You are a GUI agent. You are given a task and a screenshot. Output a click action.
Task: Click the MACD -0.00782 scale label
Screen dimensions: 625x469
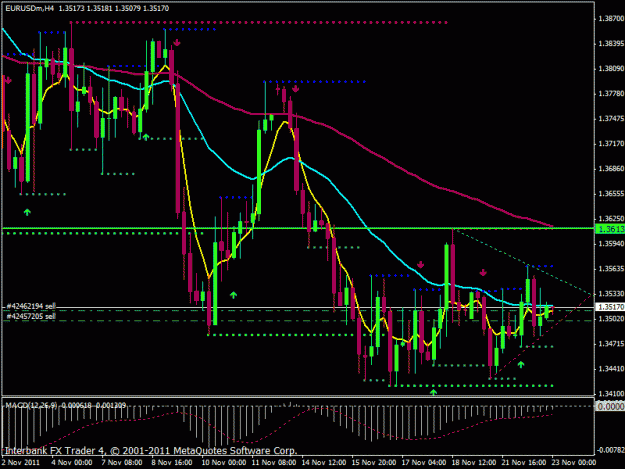pyautogui.click(x=610, y=450)
